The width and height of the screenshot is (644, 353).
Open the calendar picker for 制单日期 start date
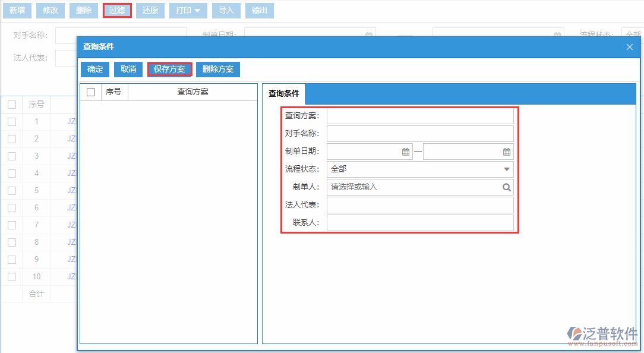406,151
